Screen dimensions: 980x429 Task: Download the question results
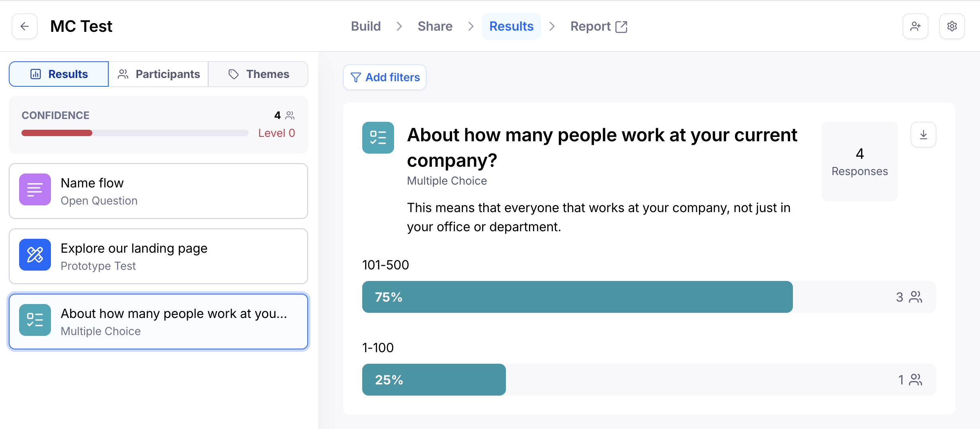[x=923, y=135]
